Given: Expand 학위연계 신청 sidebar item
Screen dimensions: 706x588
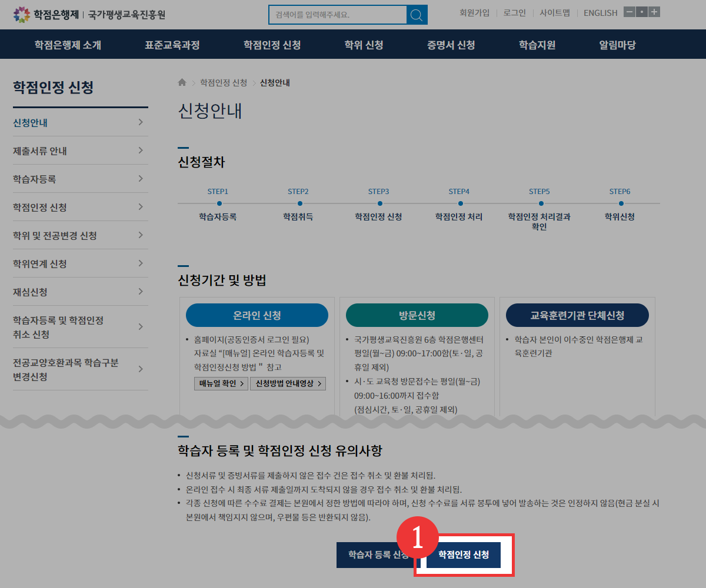Looking at the screenshot, I should point(80,263).
